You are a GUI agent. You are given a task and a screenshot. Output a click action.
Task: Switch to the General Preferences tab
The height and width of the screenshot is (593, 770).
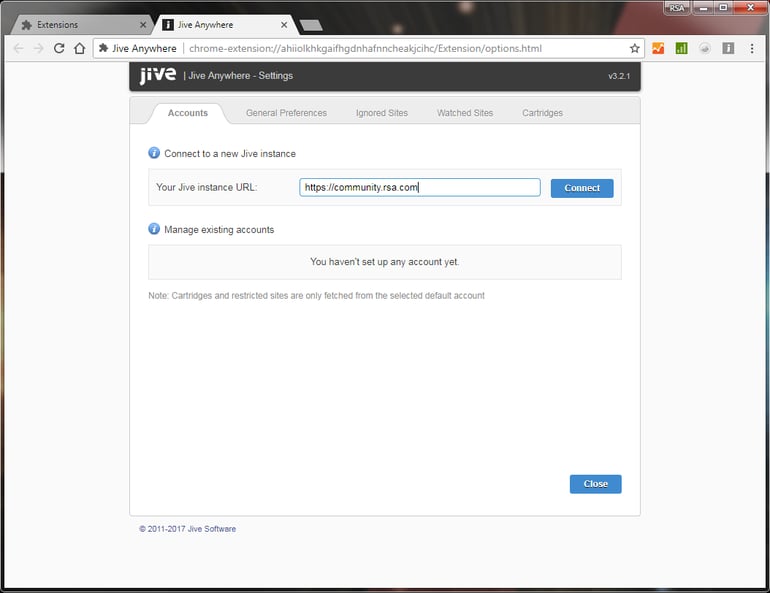(286, 113)
